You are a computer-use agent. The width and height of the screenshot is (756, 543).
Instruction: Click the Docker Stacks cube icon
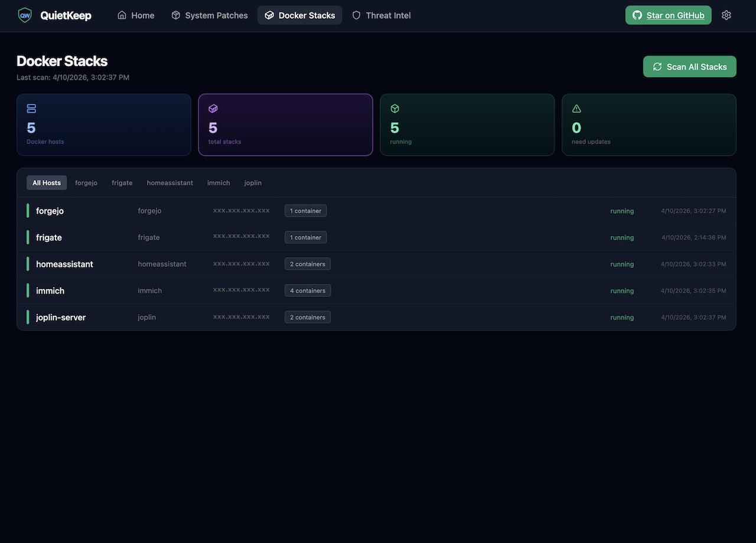pos(271,15)
